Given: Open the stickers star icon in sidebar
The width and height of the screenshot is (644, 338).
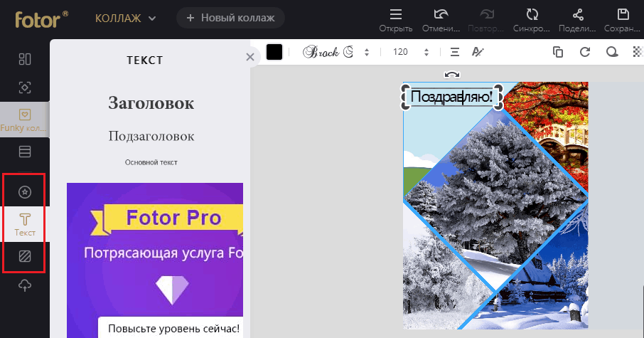Looking at the screenshot, I should (25, 191).
